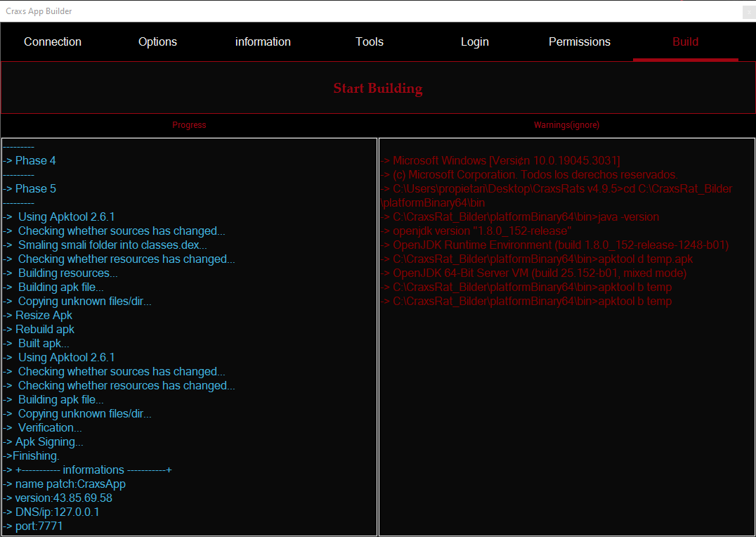Screen dimensions: 756x537
Task: Go to the Tools tab
Action: tap(370, 42)
